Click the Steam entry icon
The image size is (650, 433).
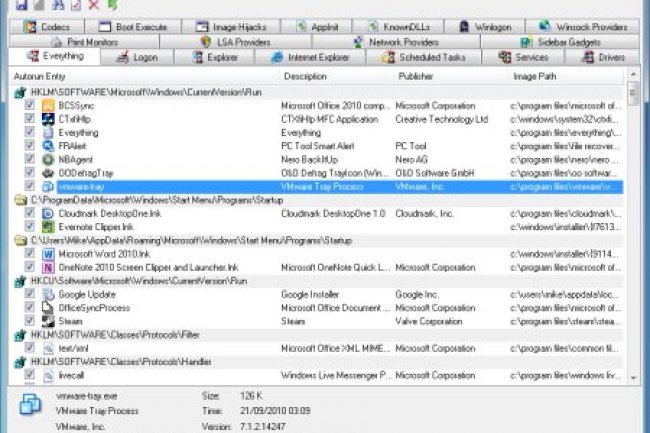(48, 322)
